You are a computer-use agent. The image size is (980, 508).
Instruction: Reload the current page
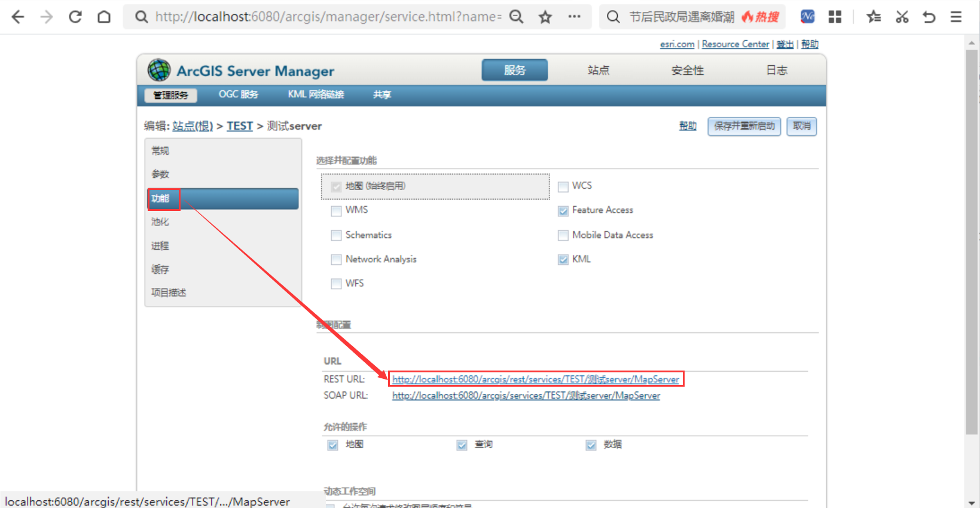point(75,17)
